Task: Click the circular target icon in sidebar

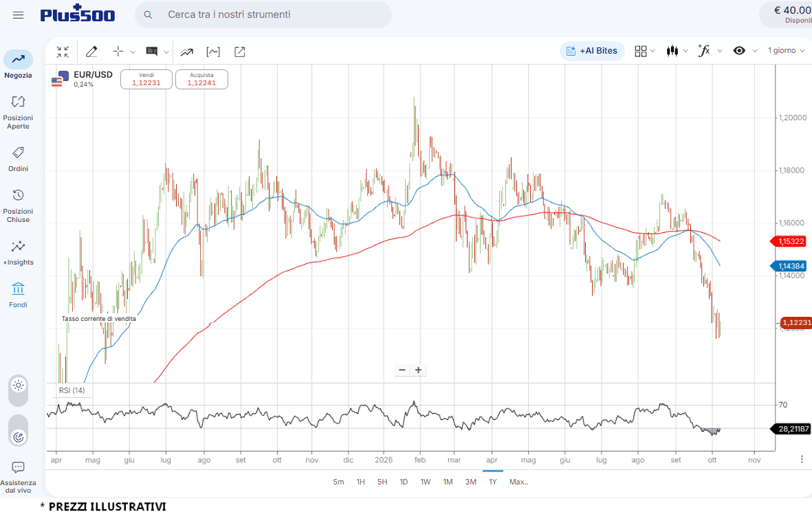Action: pyautogui.click(x=18, y=438)
